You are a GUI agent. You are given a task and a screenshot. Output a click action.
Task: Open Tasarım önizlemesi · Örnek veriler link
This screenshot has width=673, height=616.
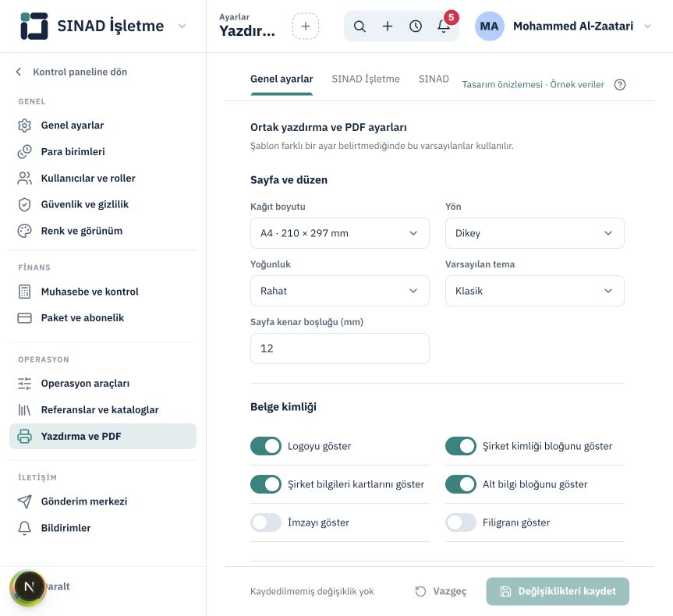tap(533, 84)
